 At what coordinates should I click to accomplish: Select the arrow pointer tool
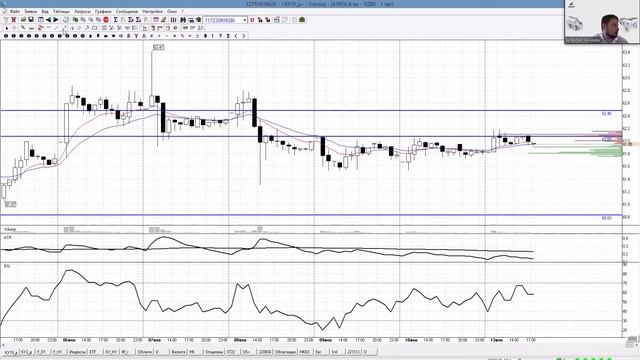(x=7, y=28)
